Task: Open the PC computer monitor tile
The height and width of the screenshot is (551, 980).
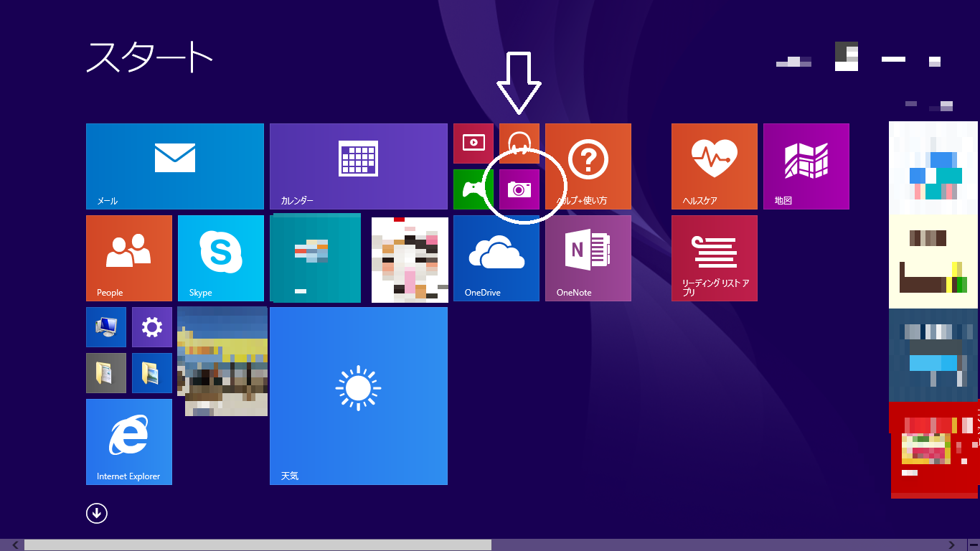Action: coord(106,327)
